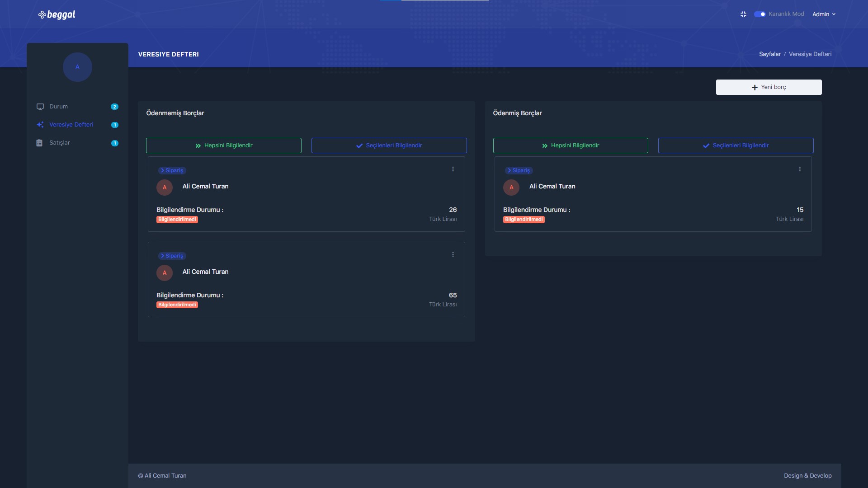Screen dimensions: 868x488
Task: Open the Veresiye Defteri sidebar item
Action: click(77, 125)
